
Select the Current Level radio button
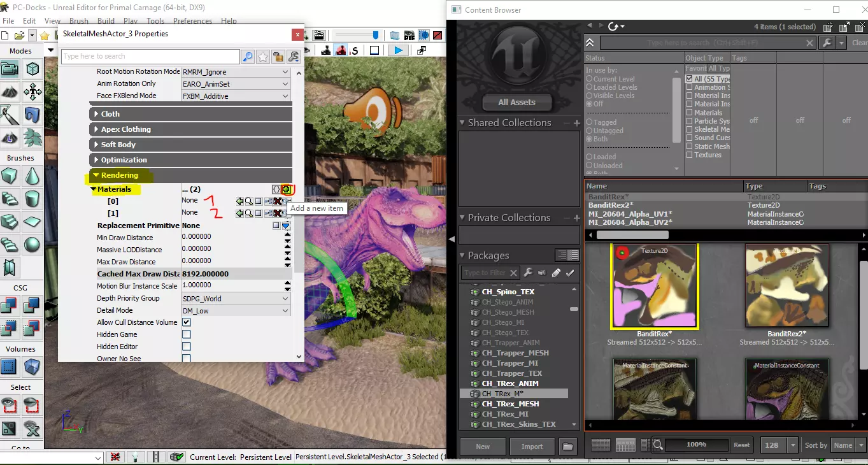(x=589, y=79)
